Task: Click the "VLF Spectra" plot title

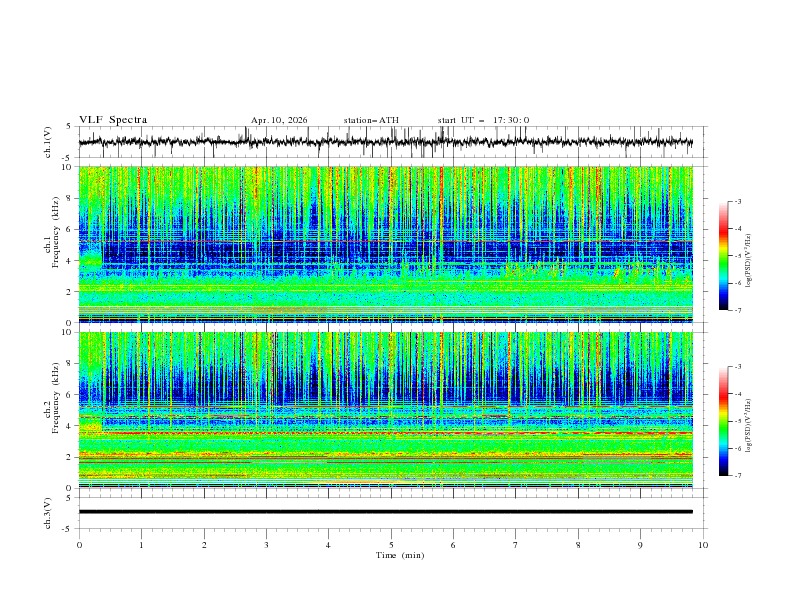Action: tap(113, 120)
